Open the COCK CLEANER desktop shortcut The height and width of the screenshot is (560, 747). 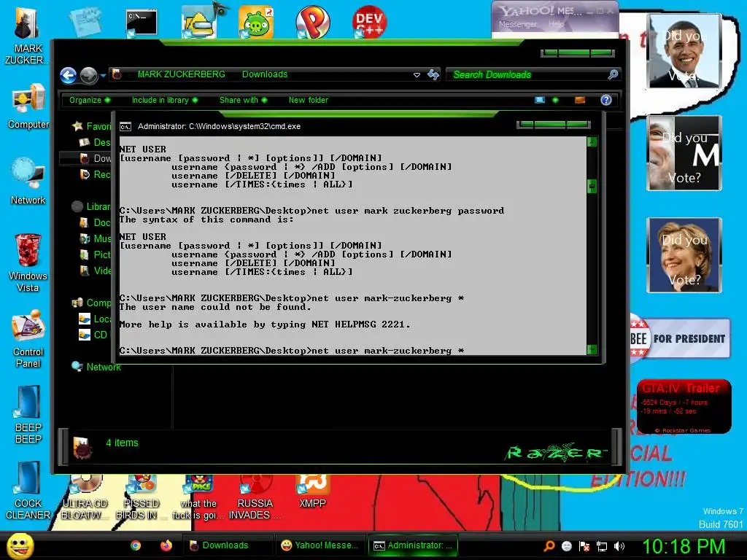point(28,491)
